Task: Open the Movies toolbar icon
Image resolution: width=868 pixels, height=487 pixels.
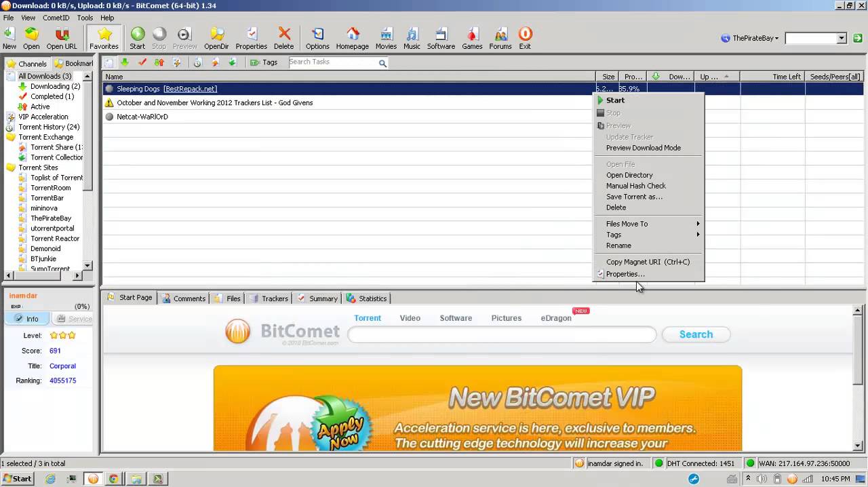Action: [386, 38]
